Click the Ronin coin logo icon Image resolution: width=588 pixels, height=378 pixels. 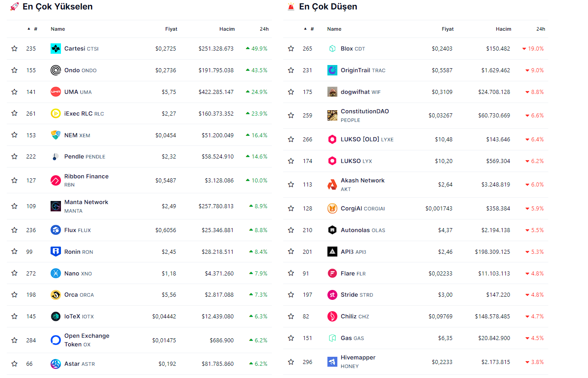(x=56, y=252)
